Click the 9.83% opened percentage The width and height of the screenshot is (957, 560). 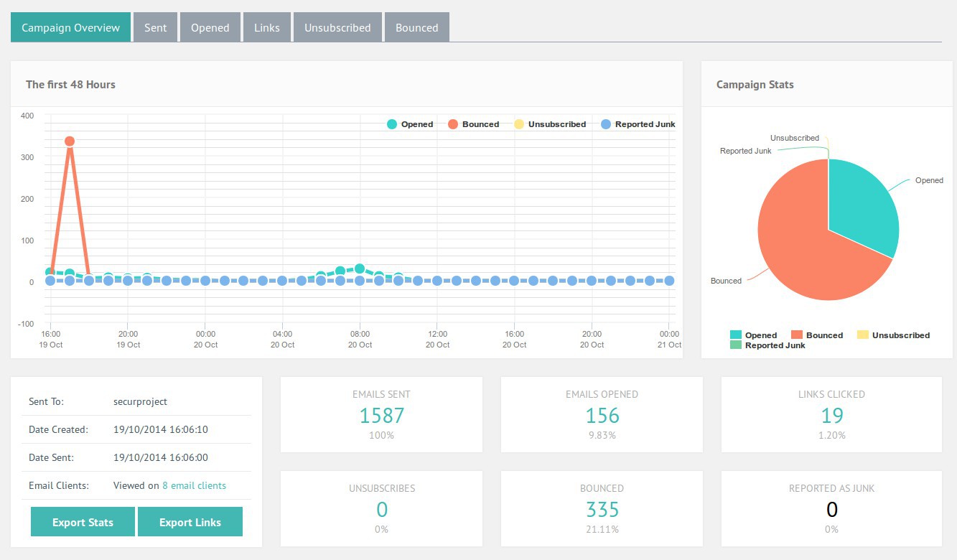(x=602, y=435)
